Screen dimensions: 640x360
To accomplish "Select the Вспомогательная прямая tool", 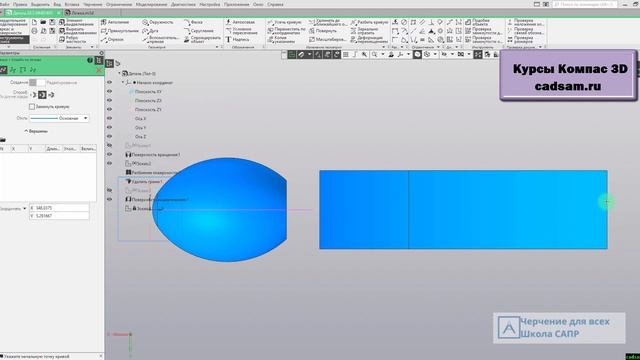I will [x=160, y=40].
